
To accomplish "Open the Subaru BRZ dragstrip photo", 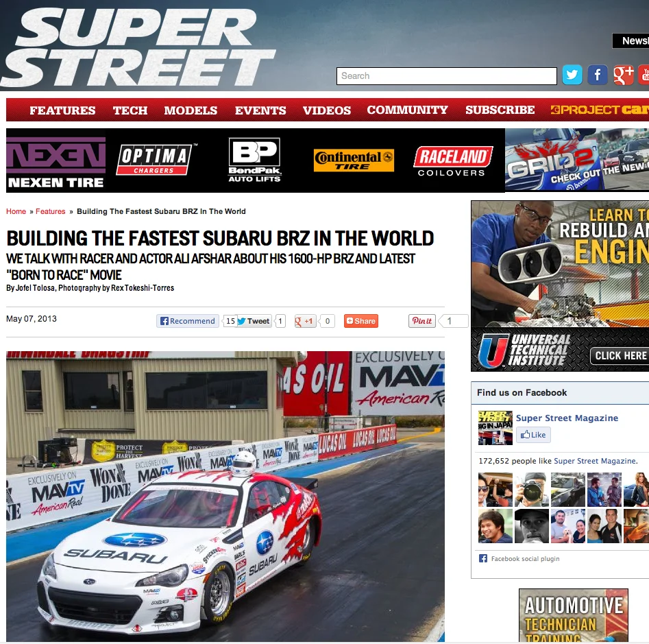I will pyautogui.click(x=225, y=497).
